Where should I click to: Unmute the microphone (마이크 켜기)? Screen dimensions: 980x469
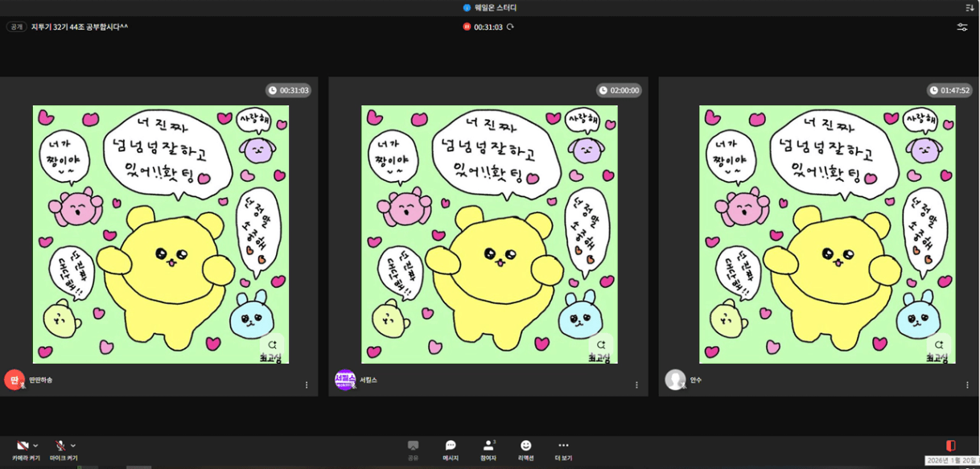60,446
